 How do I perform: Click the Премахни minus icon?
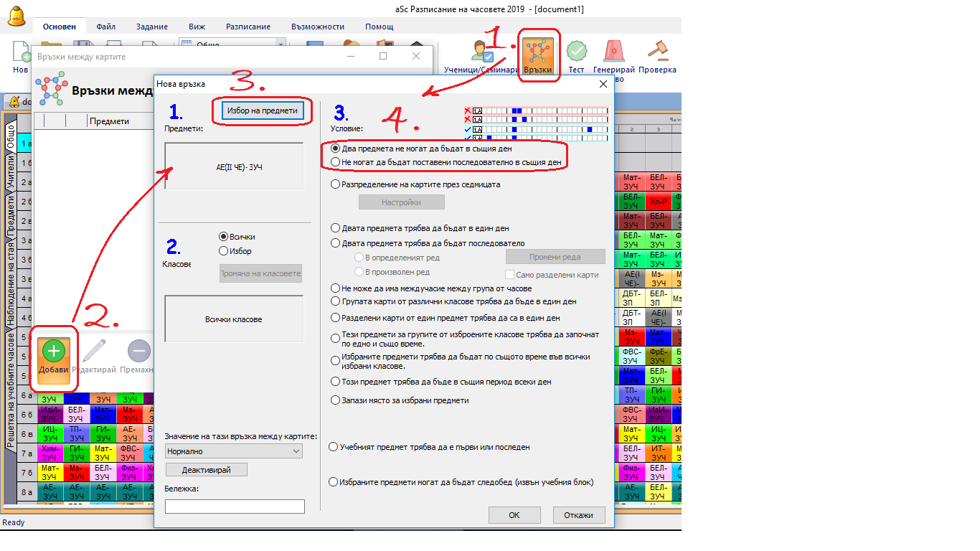(x=138, y=357)
